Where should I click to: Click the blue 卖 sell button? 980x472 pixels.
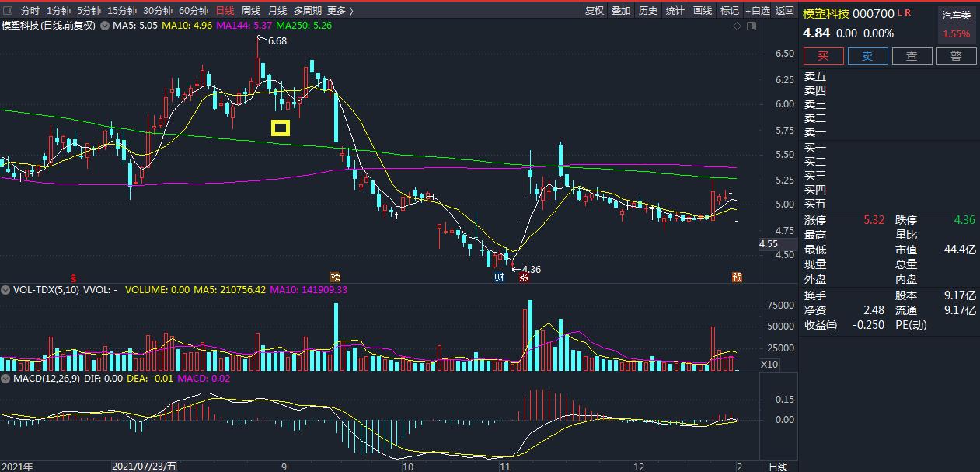tap(867, 56)
